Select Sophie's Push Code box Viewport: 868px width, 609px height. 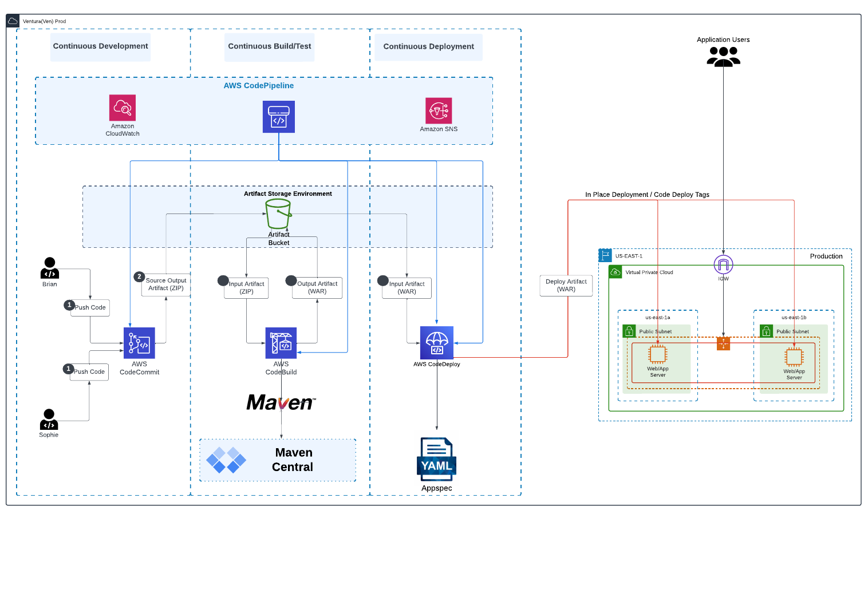(89, 372)
